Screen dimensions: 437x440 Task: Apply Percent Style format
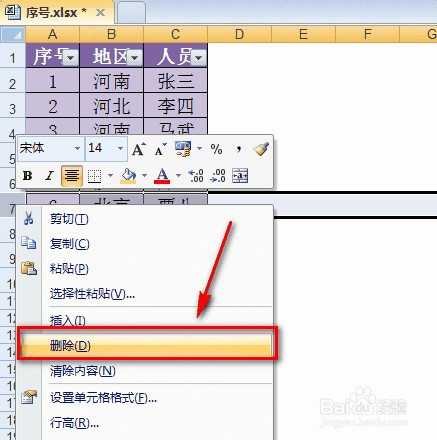click(216, 149)
